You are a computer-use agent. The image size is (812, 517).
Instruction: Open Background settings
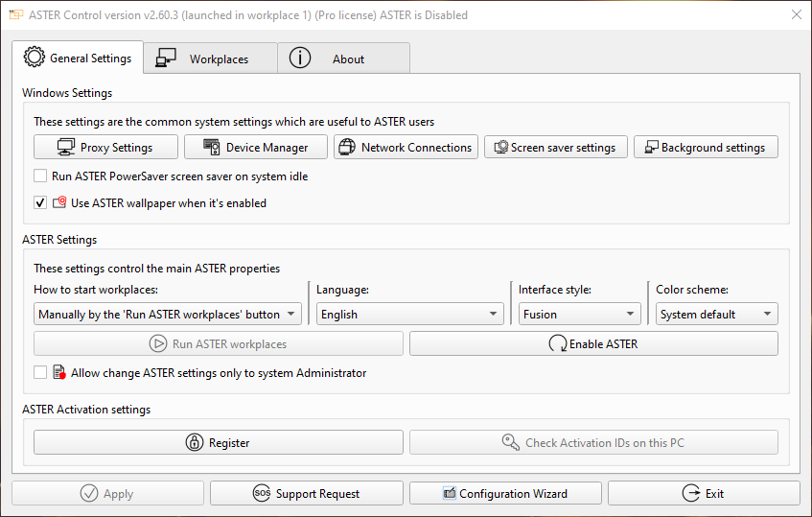[x=706, y=147]
